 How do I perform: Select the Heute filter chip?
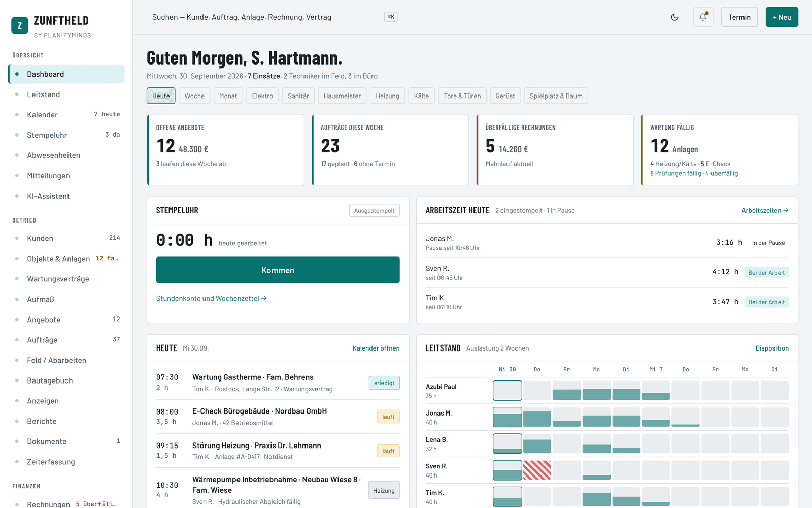[x=161, y=96]
